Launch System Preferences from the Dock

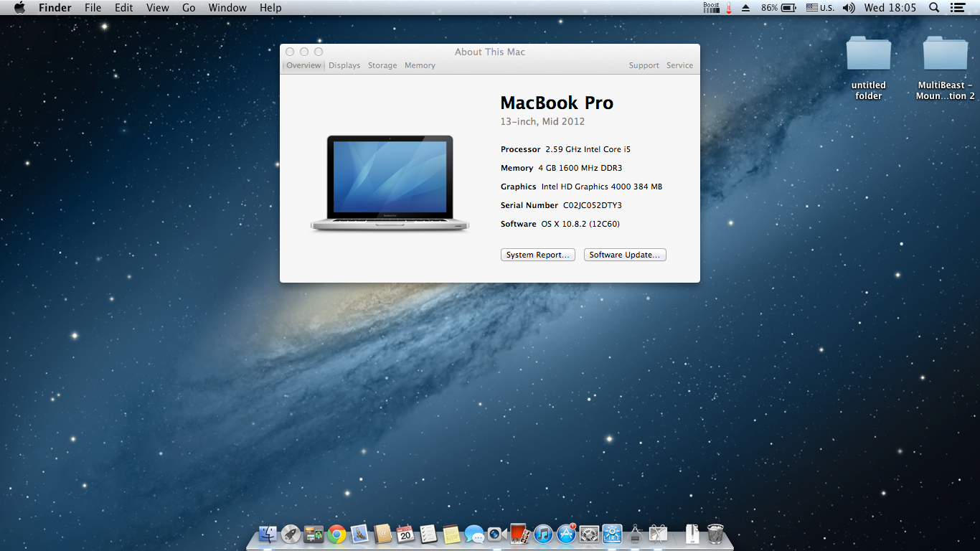tap(589, 534)
